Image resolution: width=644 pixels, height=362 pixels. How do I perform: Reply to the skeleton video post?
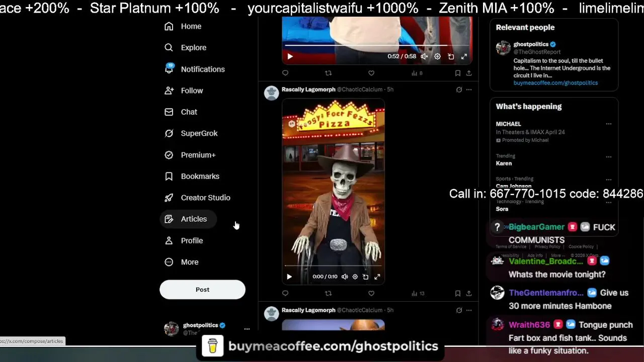[x=285, y=294]
